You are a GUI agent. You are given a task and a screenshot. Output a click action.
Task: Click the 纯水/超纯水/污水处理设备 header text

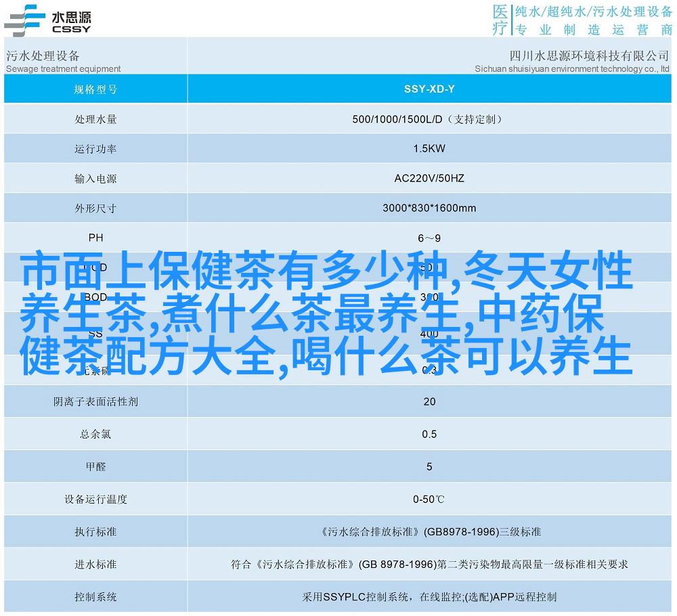[x=593, y=12]
